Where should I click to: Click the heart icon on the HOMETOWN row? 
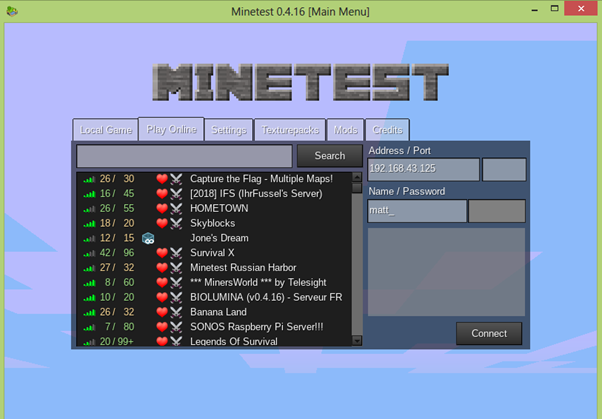(162, 208)
